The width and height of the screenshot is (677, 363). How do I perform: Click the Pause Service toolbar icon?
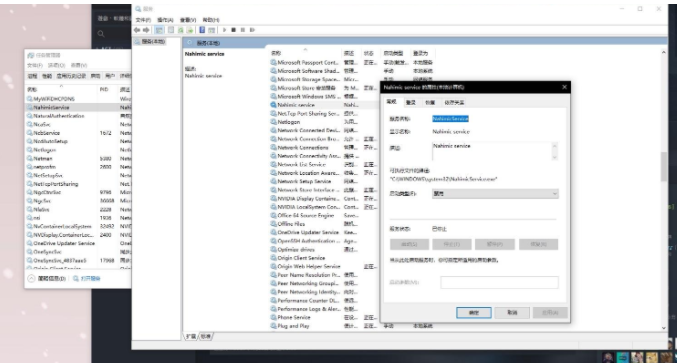click(x=243, y=30)
